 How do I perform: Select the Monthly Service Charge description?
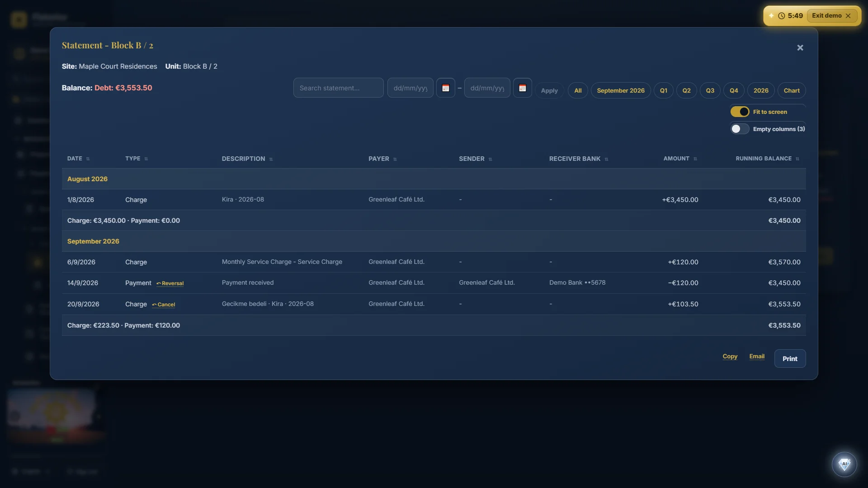[x=282, y=262]
